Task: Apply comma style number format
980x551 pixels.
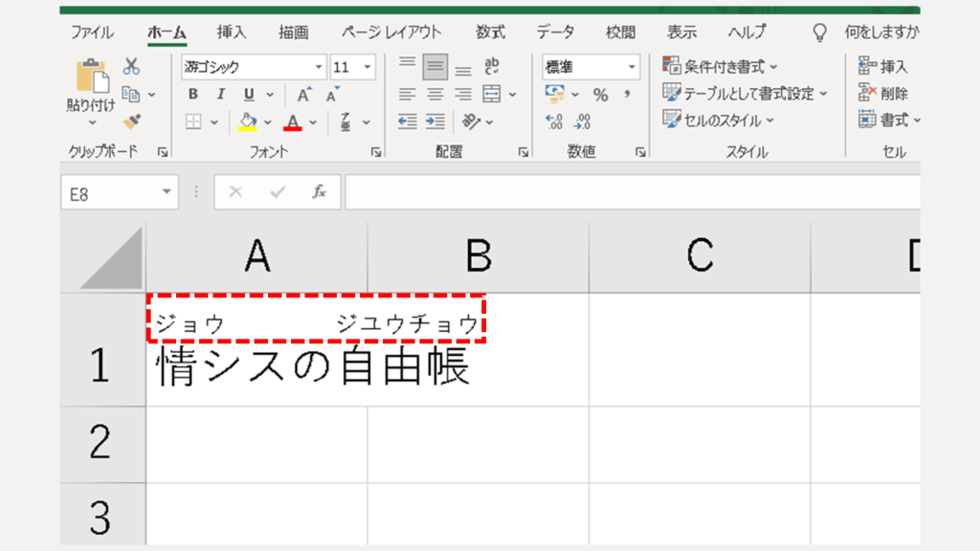Action: pyautogui.click(x=627, y=95)
